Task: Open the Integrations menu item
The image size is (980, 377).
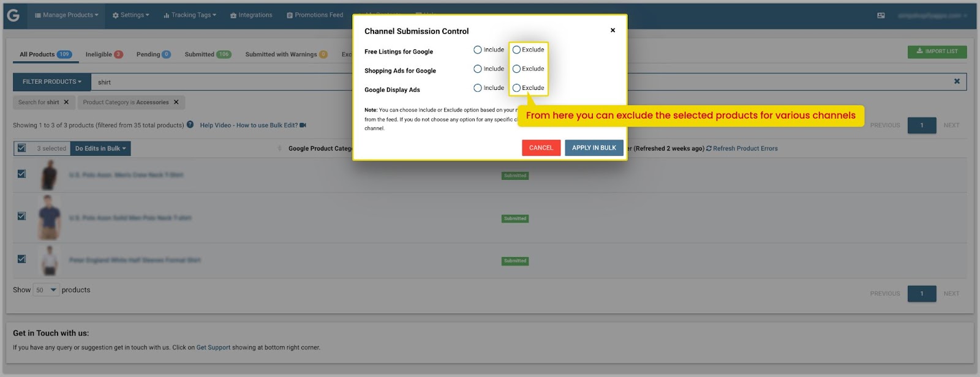Action: tap(251, 15)
